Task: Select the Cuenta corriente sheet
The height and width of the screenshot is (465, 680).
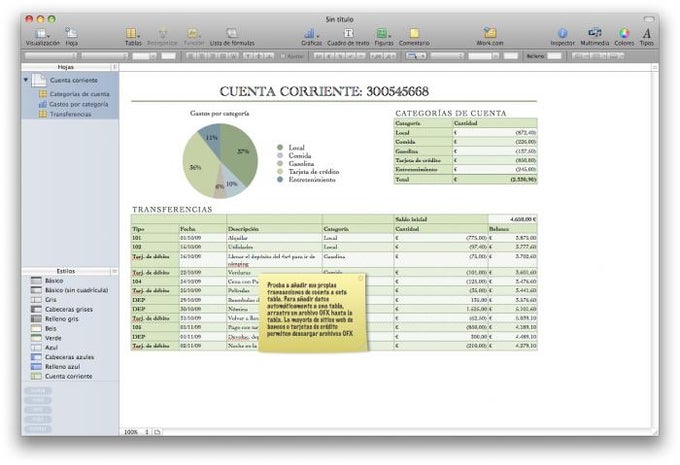Action: (74, 80)
